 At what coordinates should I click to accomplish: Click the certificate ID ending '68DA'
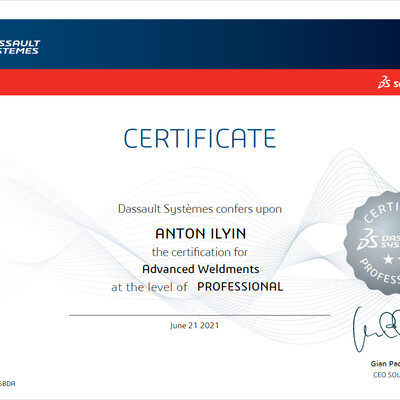7,384
